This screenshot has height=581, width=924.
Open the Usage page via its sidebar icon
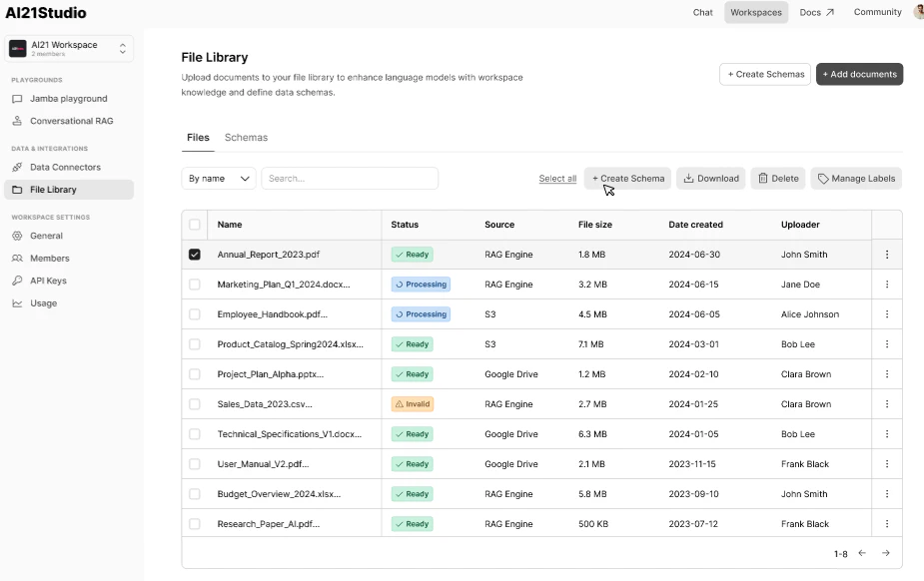click(17, 303)
